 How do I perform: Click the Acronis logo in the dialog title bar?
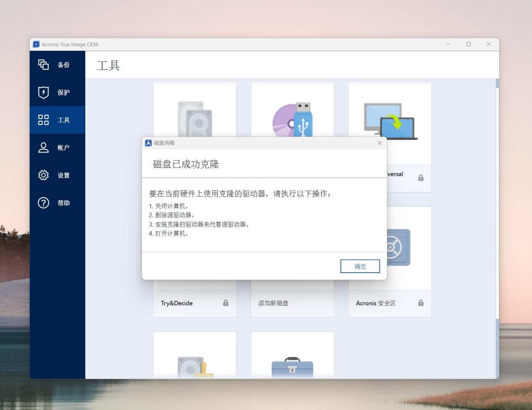(149, 143)
